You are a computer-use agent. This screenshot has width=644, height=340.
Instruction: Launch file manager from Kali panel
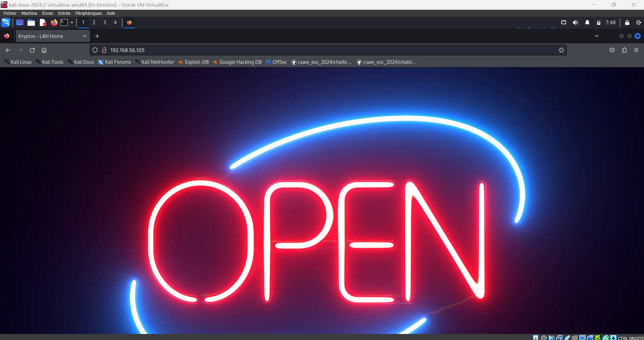(x=31, y=22)
